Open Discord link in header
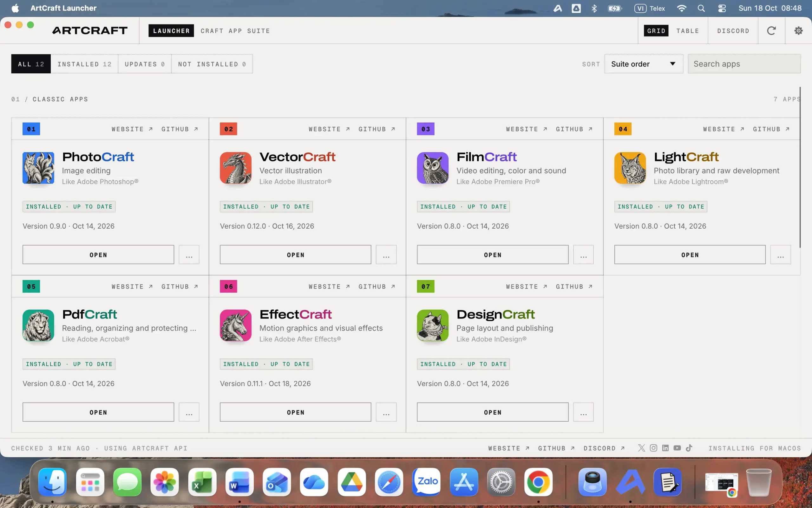Image resolution: width=812 pixels, height=508 pixels. (733, 30)
